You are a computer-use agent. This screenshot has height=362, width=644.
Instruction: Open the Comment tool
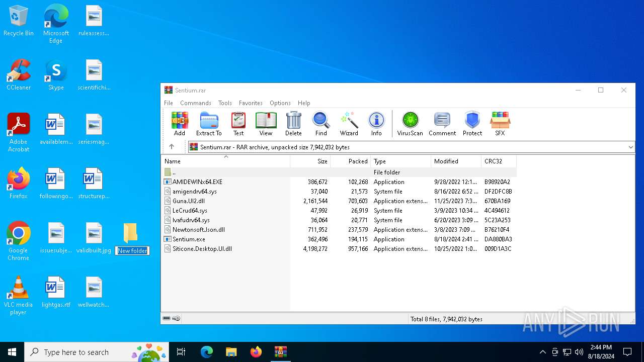(442, 124)
